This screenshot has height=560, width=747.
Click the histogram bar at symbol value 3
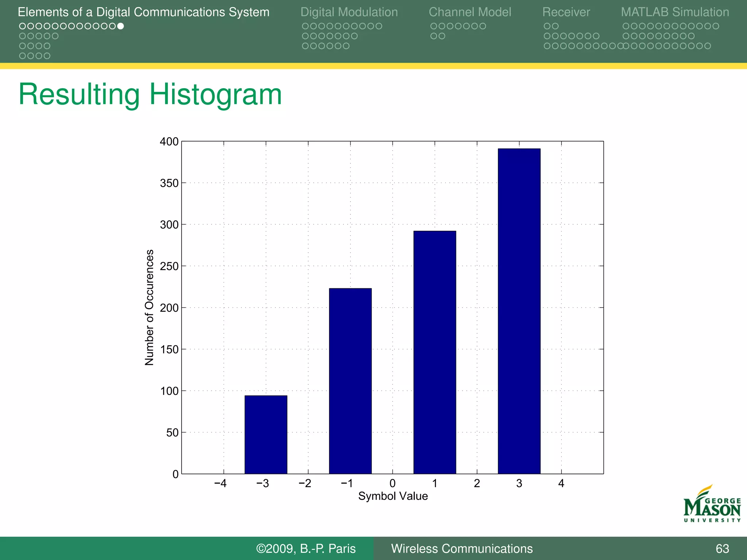[519, 311]
